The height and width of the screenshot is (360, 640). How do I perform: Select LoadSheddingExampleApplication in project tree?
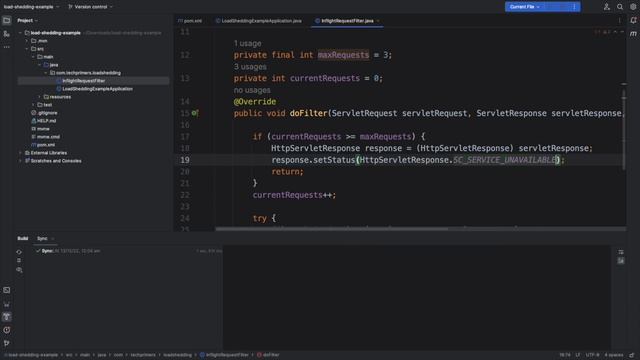(94, 89)
